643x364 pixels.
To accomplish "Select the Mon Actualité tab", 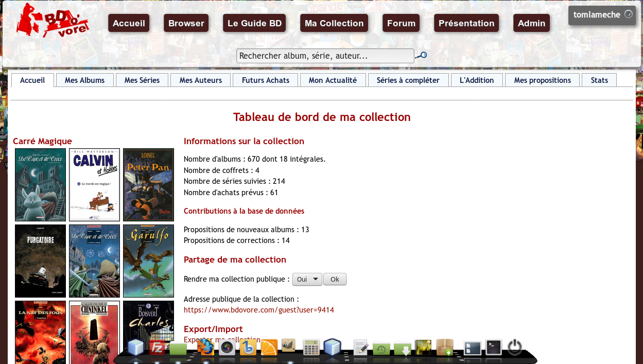I will point(333,80).
